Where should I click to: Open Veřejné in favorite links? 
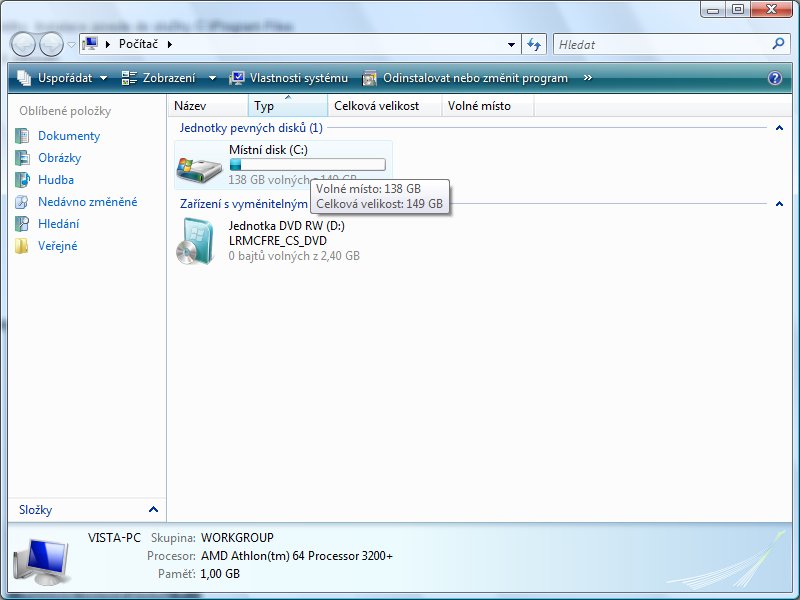tap(58, 245)
